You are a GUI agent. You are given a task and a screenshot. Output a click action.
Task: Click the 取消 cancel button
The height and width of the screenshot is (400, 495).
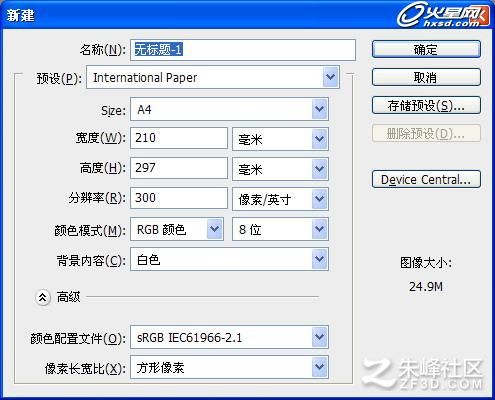[x=426, y=77]
